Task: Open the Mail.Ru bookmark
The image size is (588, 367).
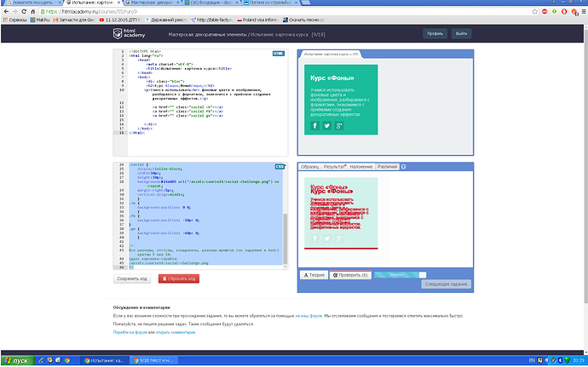Action: pos(40,20)
